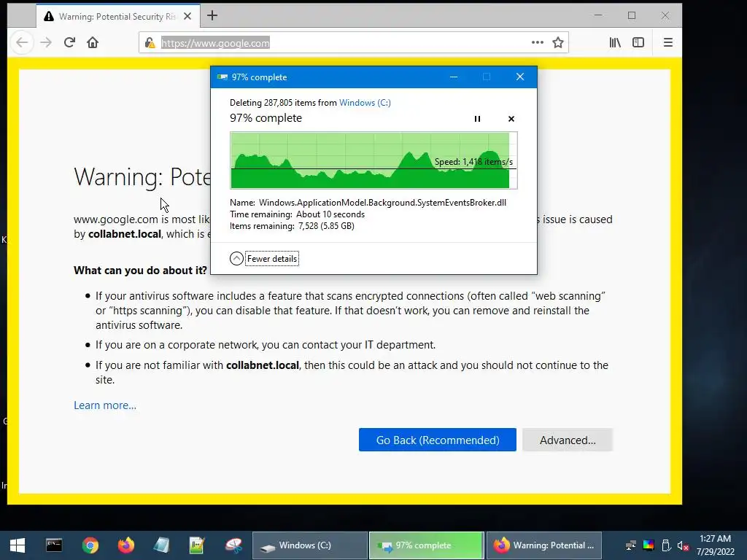Viewport: 747px width, 560px height.
Task: Open the paint palette taskbar icon
Action: (x=233, y=545)
